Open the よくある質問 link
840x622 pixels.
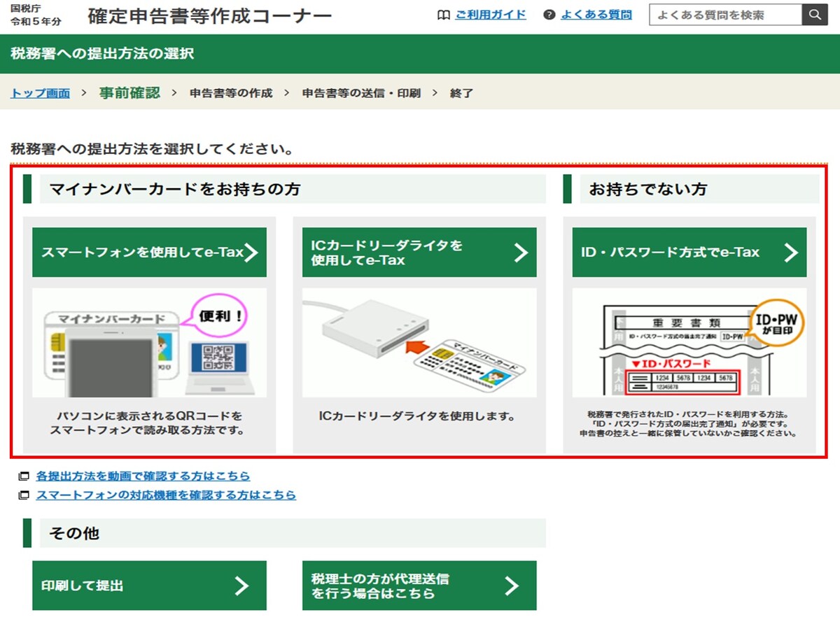pos(596,15)
